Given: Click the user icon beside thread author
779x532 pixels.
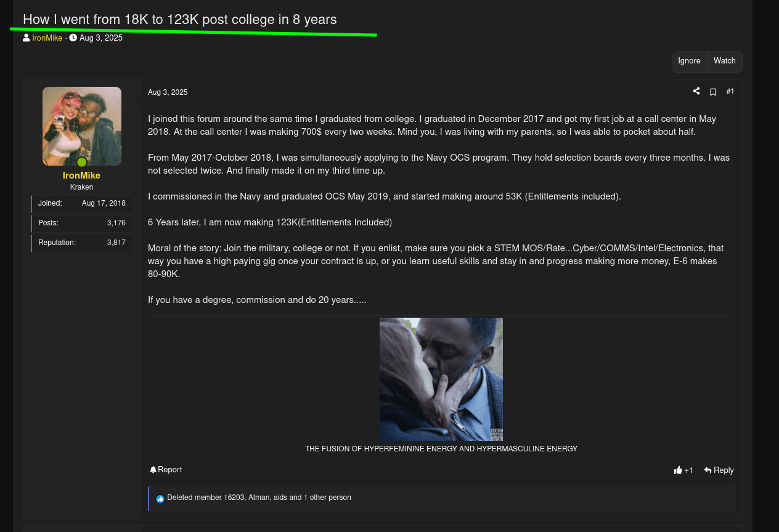Looking at the screenshot, I should pos(27,38).
